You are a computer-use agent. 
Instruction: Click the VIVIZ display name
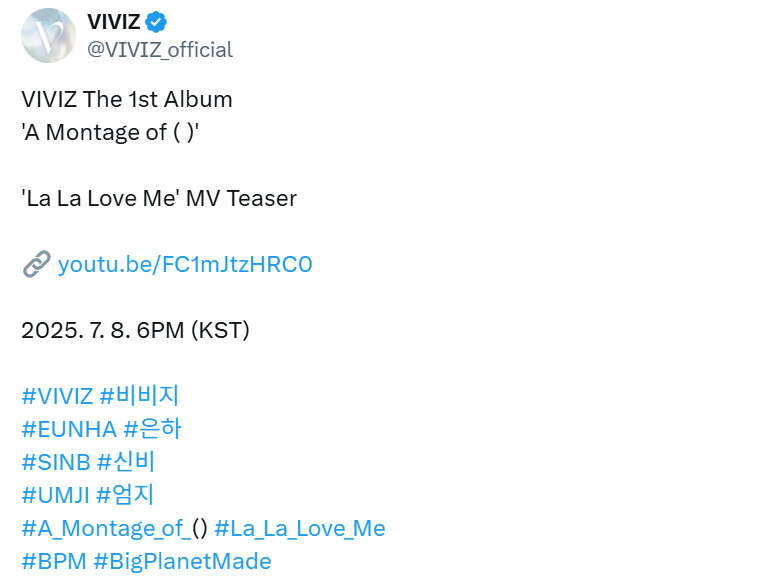[x=114, y=22]
